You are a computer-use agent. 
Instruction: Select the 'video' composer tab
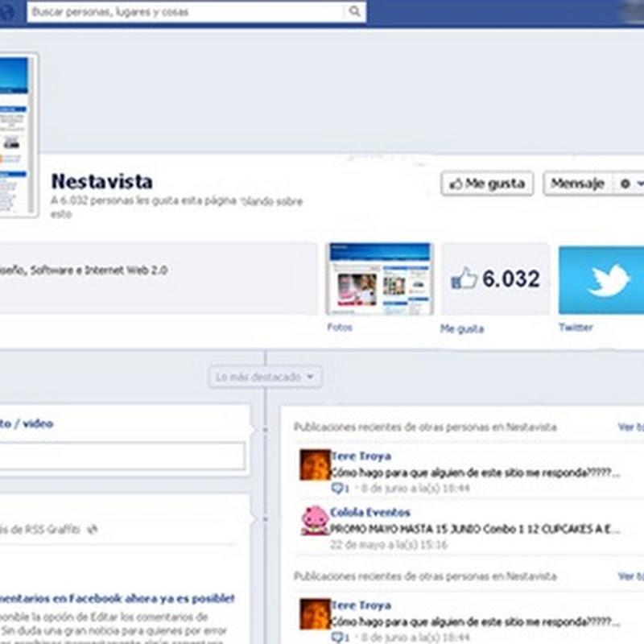(38, 423)
